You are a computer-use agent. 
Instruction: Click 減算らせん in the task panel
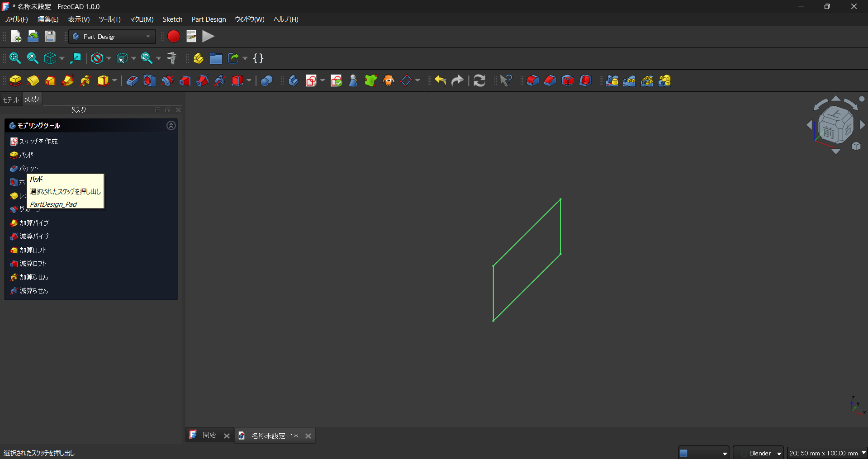point(29,291)
